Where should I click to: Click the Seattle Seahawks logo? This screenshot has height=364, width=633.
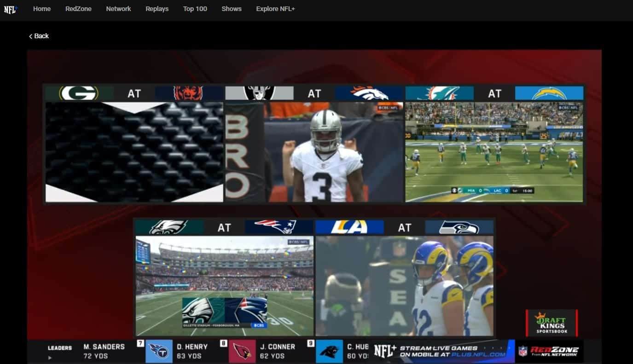(x=459, y=227)
